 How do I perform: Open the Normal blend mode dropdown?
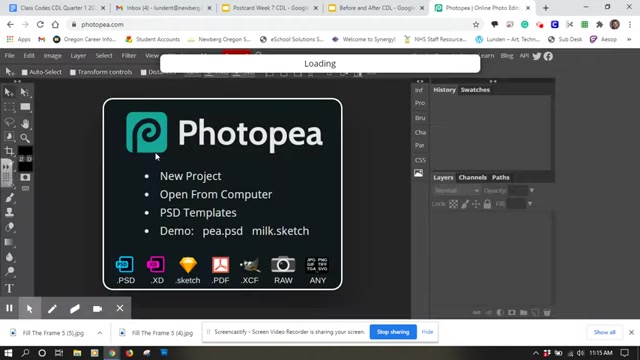coord(456,191)
